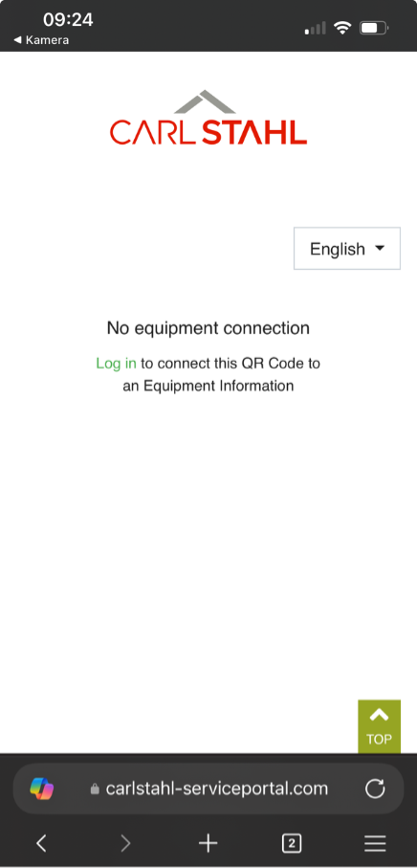
Task: Open the tab switcher showing 2 tabs
Action: click(292, 843)
